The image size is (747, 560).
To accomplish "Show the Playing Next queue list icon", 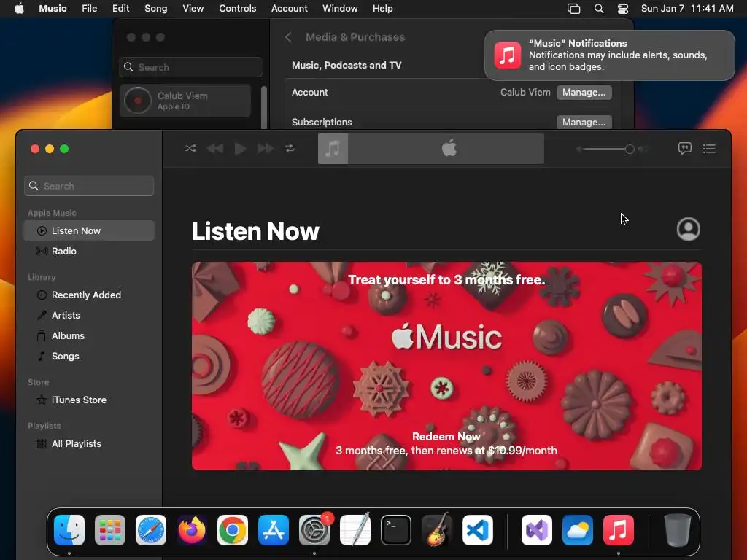I will tap(709, 149).
